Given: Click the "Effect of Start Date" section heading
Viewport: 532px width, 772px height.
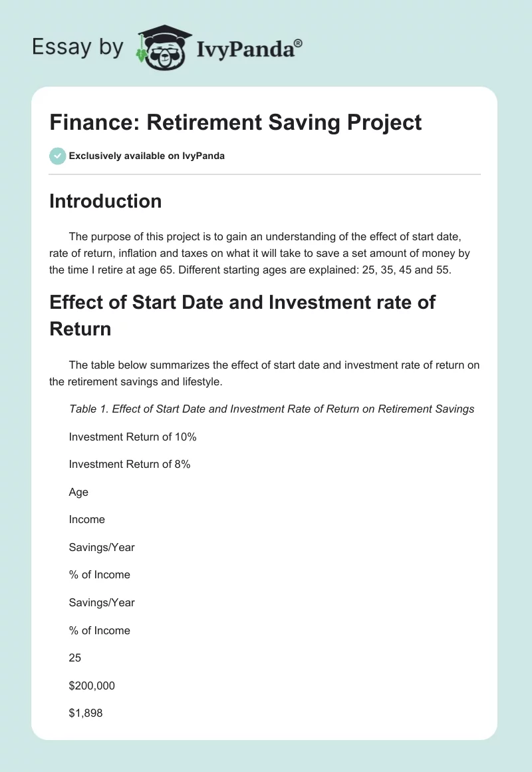Looking at the screenshot, I should coord(242,315).
